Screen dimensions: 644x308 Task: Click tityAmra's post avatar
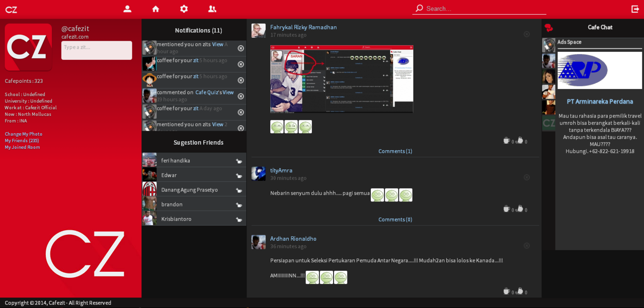click(x=259, y=174)
